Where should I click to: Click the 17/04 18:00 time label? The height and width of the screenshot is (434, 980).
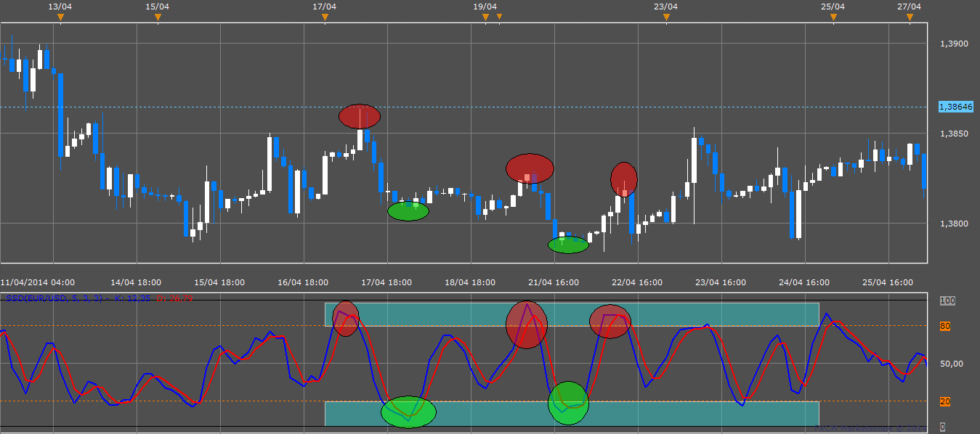(386, 282)
